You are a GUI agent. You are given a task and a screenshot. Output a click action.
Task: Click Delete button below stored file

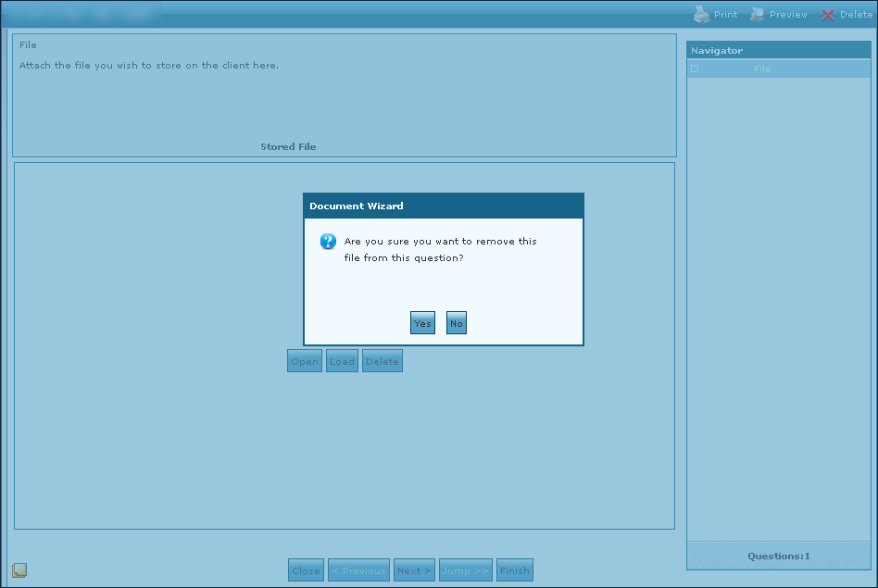click(382, 361)
